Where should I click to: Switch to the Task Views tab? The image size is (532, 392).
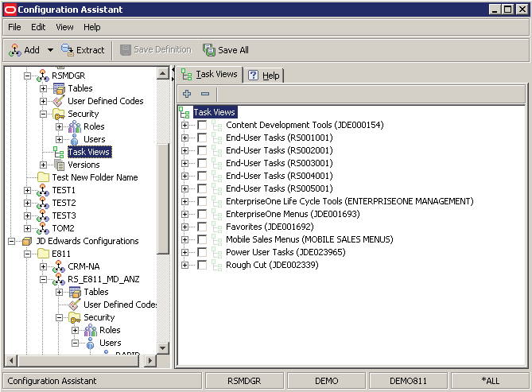pos(209,74)
